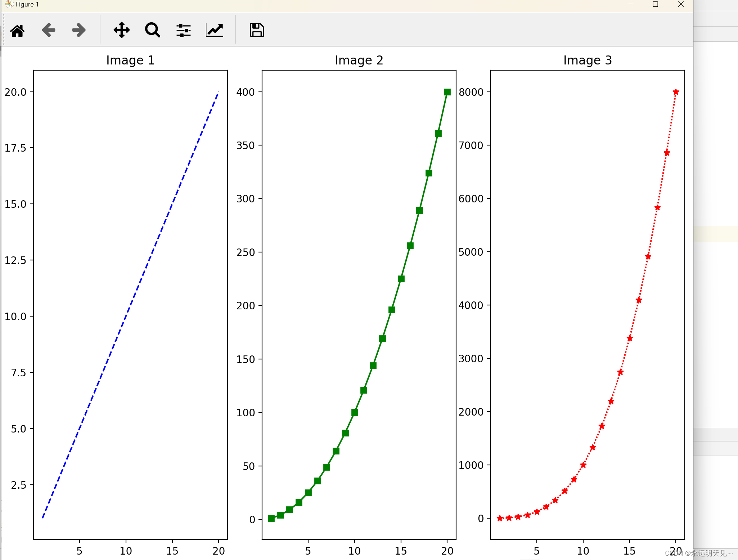The width and height of the screenshot is (738, 560).
Task: Maximize the Figure 1 window
Action: (656, 4)
